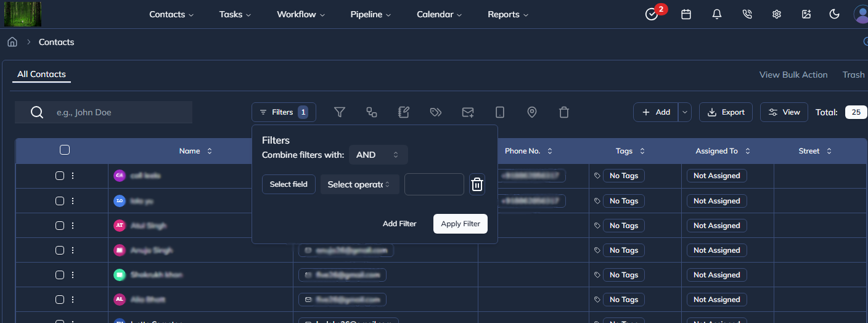Click Add Filter
Viewport: 868px width, 323px height.
[x=399, y=224]
